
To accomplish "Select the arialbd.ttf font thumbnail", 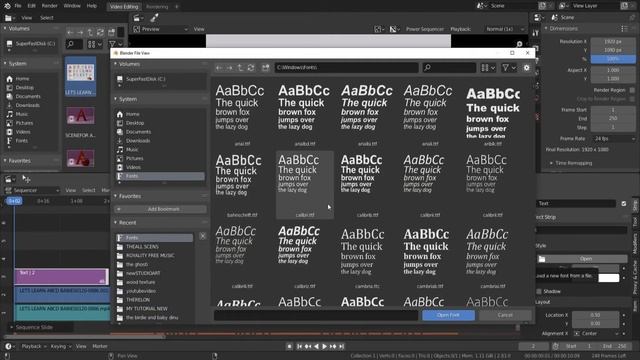I will (x=304, y=114).
